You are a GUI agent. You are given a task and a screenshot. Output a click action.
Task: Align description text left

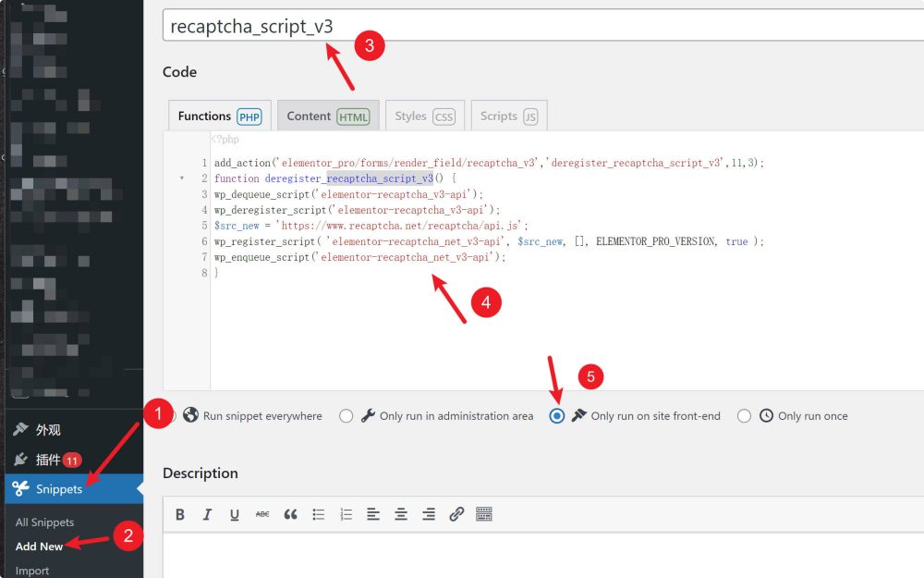(x=373, y=514)
